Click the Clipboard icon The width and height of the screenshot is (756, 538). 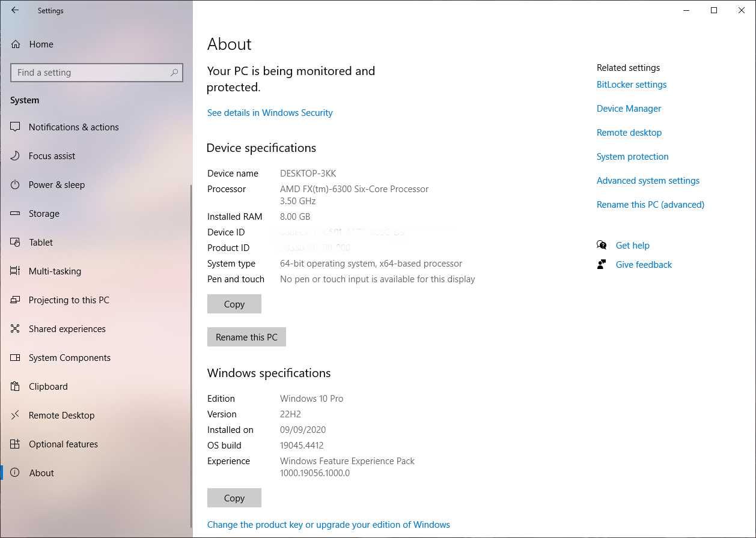[x=16, y=386]
